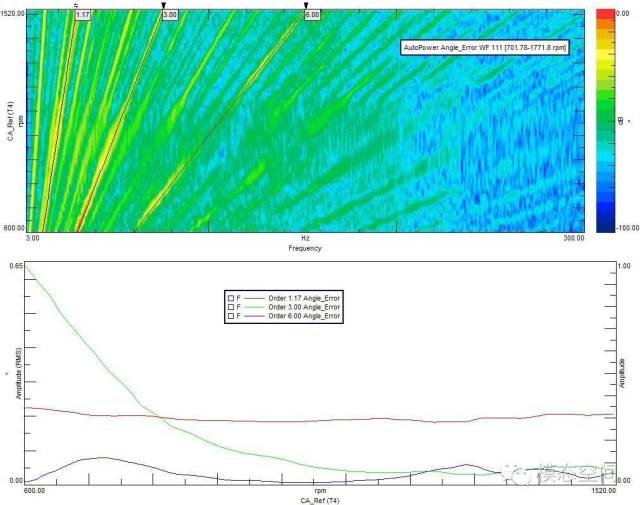Click the 1.00 right amplitude axis value
Image resolution: width=640 pixels, height=505 pixels.
click(624, 266)
